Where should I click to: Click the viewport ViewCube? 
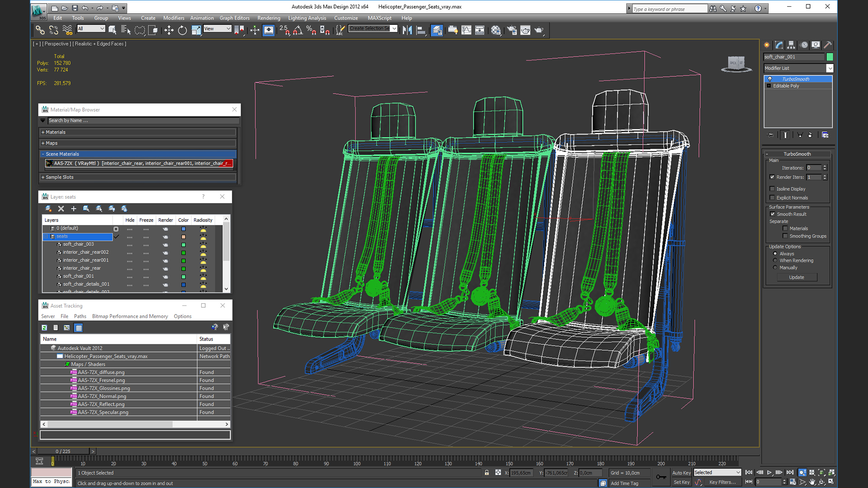pyautogui.click(x=736, y=64)
